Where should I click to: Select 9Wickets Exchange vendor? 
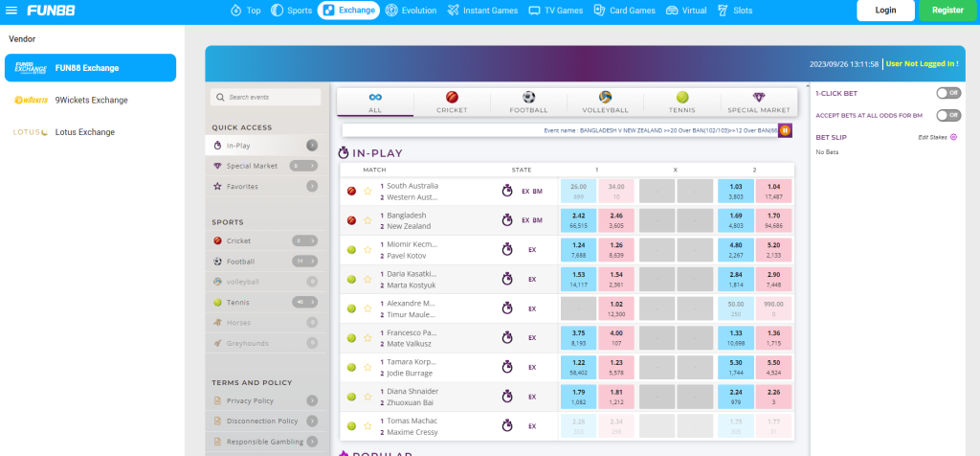91,100
